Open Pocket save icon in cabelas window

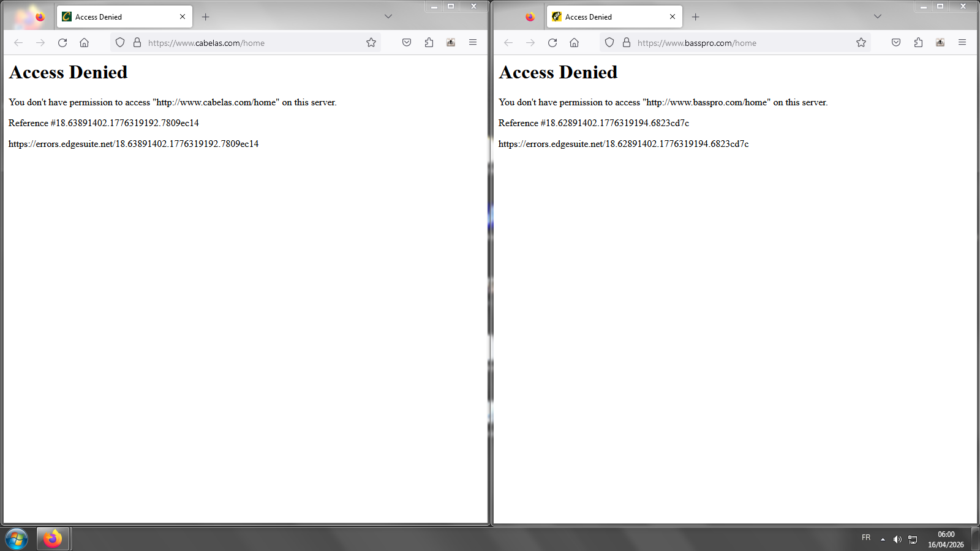[407, 43]
